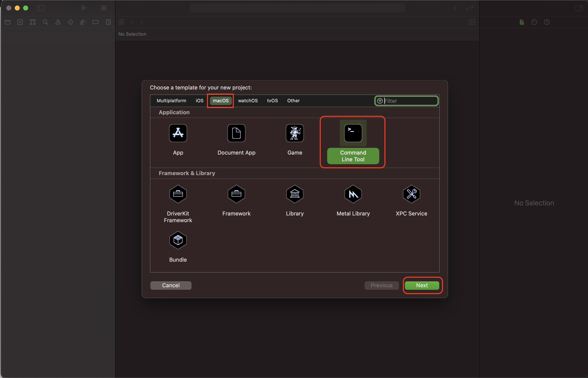Select the App template icon

click(178, 133)
